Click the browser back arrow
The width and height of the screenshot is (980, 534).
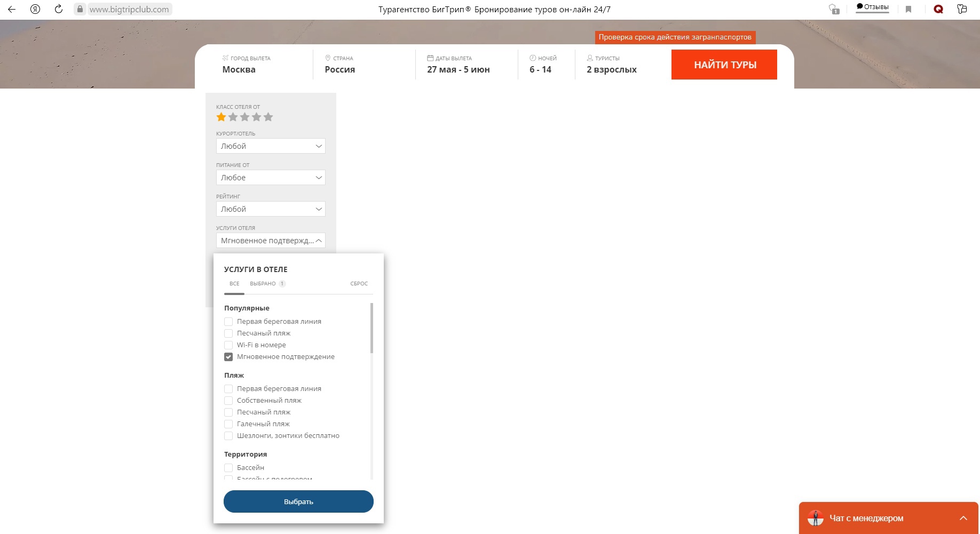[12, 9]
